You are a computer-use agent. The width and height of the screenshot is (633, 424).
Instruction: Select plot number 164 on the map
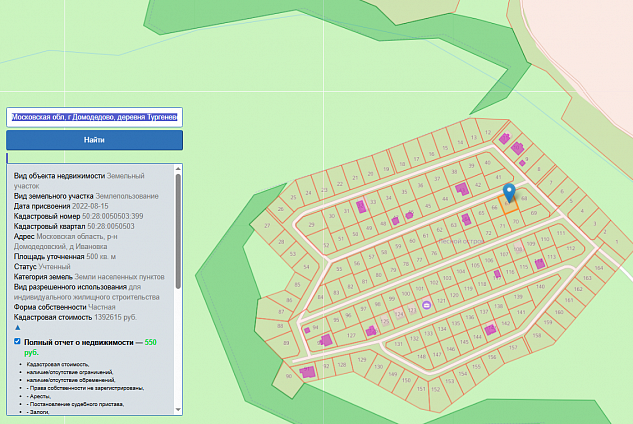(x=599, y=268)
